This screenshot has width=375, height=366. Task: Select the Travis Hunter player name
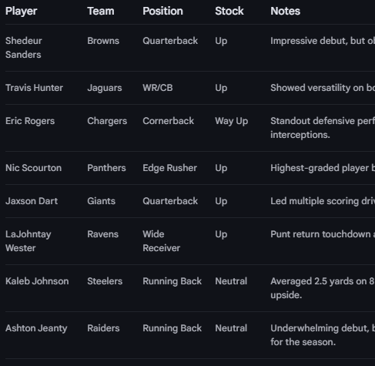[x=34, y=88]
